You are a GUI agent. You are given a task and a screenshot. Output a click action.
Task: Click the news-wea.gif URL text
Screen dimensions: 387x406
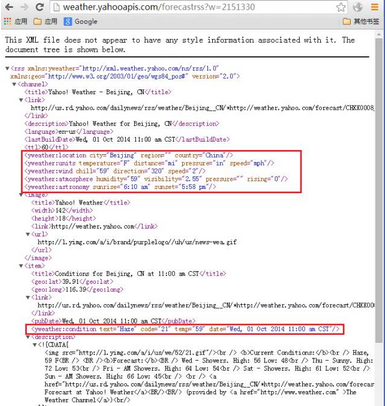coord(137,242)
